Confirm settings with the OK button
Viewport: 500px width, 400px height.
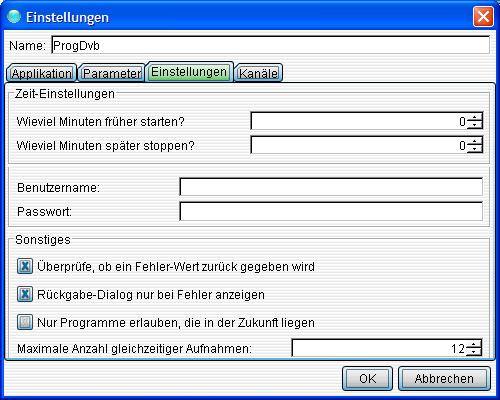point(367,378)
